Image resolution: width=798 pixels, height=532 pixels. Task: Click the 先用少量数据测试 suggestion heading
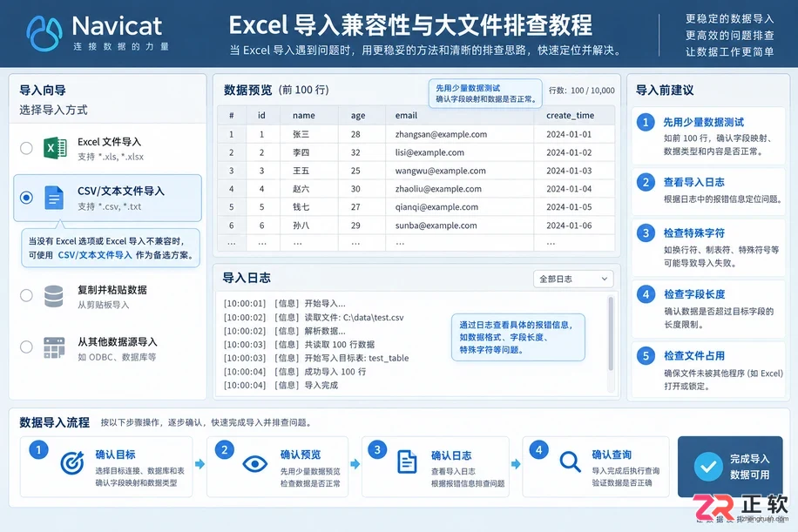703,123
